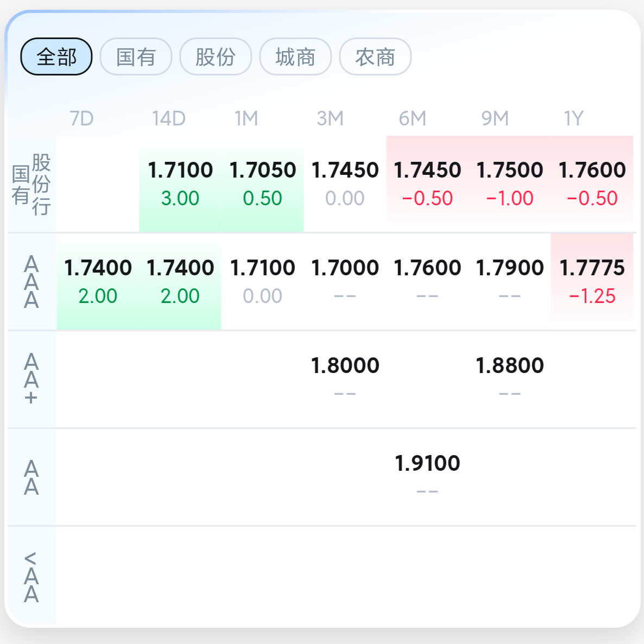Click the 7D column header
Image resolution: width=644 pixels, height=644 pixels.
82,118
